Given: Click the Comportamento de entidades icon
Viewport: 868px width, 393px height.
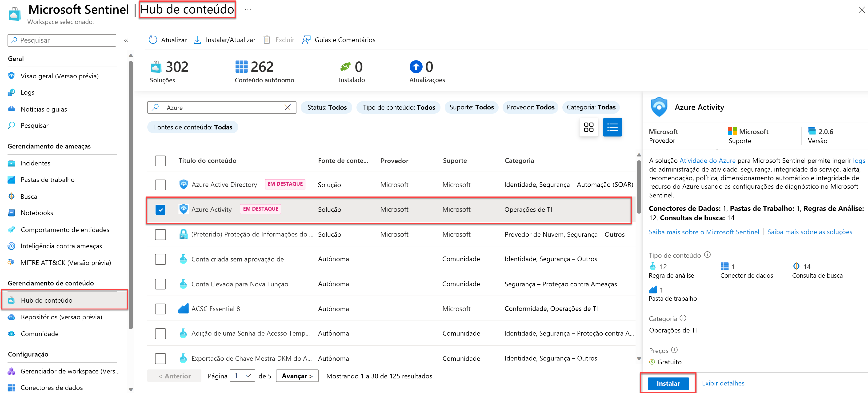Looking at the screenshot, I should 12,229.
